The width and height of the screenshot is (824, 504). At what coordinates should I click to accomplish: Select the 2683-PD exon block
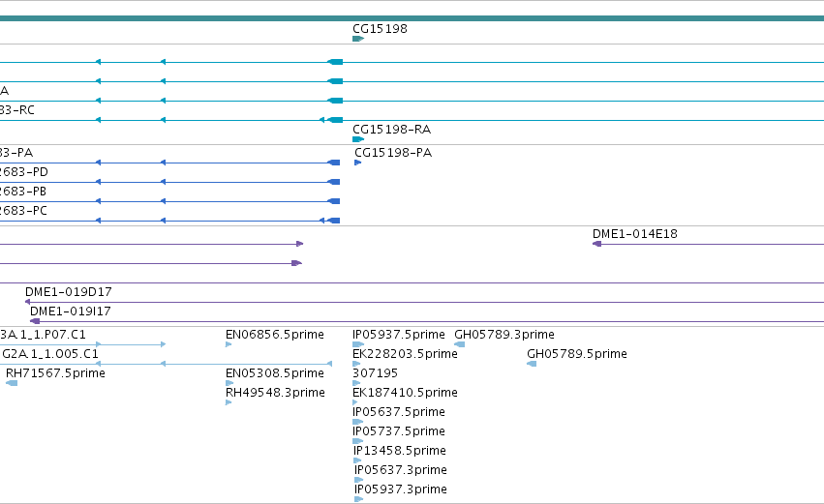pos(334,182)
